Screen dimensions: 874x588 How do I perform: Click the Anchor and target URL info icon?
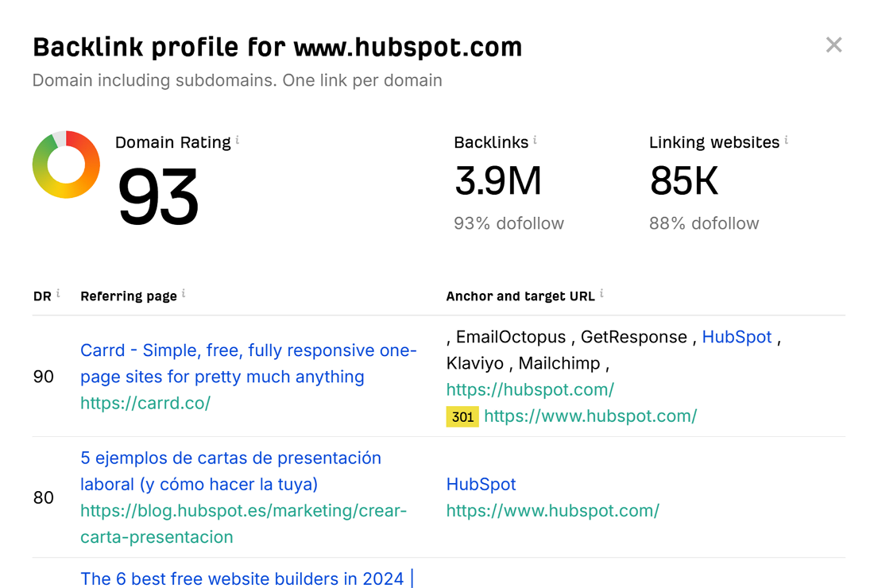coord(601,294)
